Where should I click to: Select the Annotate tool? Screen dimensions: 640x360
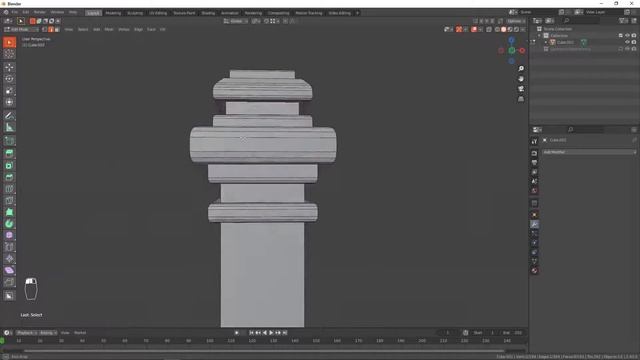coord(9,116)
